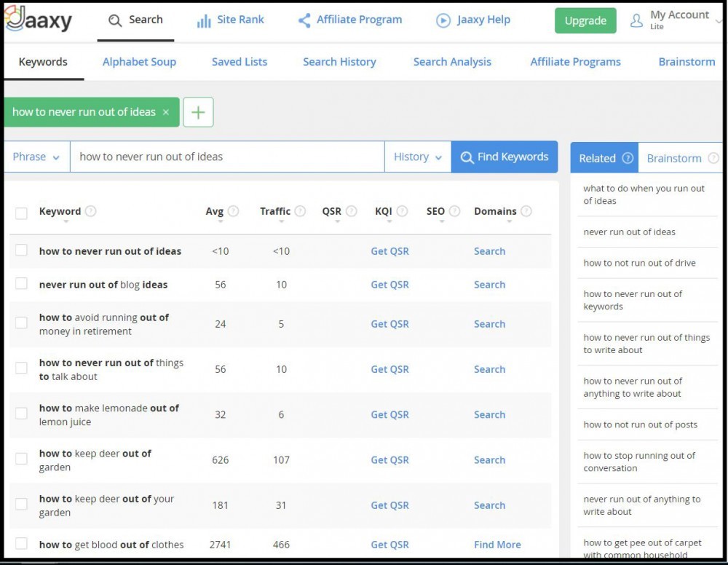
Task: Get QSR for 'how to get blood out of clothes'
Action: coord(389,545)
